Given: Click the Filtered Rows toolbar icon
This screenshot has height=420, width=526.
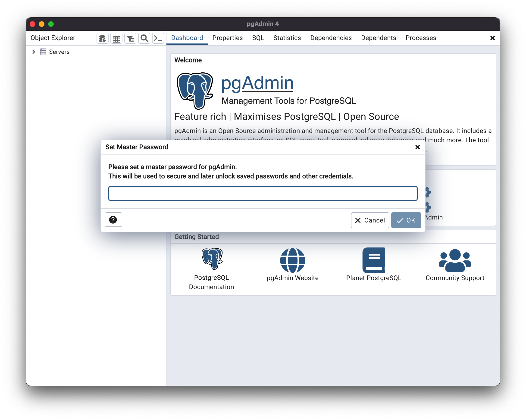Looking at the screenshot, I should pyautogui.click(x=130, y=38).
